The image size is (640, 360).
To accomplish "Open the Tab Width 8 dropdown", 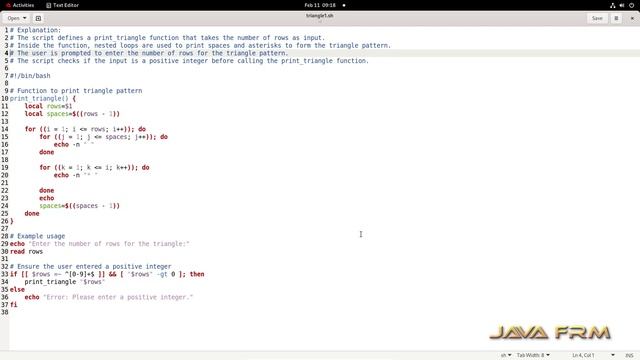I will 533,355.
